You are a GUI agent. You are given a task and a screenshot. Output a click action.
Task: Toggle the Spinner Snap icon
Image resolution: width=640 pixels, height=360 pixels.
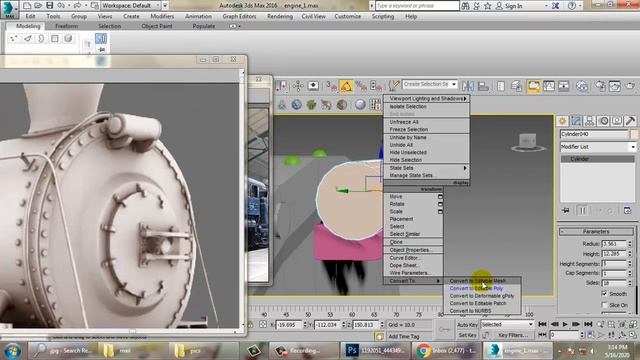[376, 86]
